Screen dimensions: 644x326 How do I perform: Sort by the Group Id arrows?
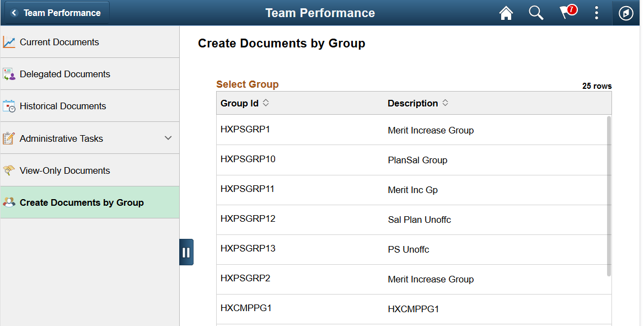266,103
